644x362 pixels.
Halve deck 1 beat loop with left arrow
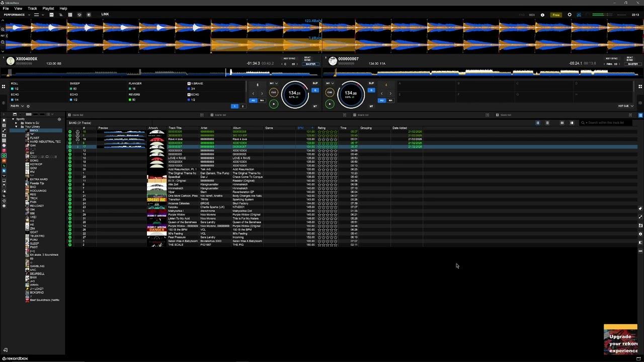(253, 93)
